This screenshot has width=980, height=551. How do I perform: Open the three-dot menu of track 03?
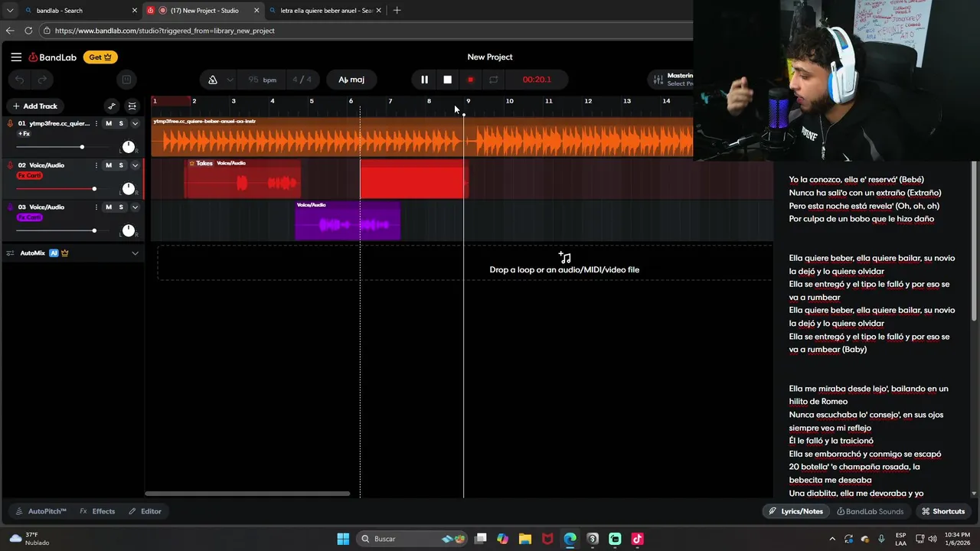tap(96, 207)
